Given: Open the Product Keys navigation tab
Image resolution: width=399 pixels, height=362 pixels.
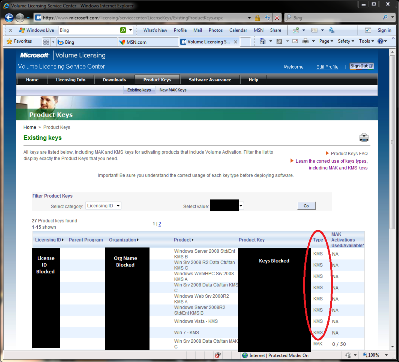Looking at the screenshot, I should point(157,80).
